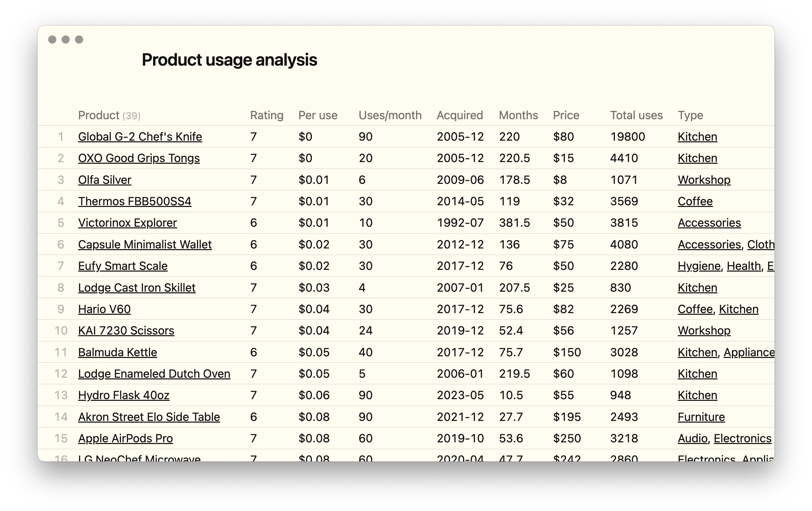This screenshot has width=812, height=511.
Task: Open the Lodge Enameled Dutch Oven link
Action: click(154, 374)
